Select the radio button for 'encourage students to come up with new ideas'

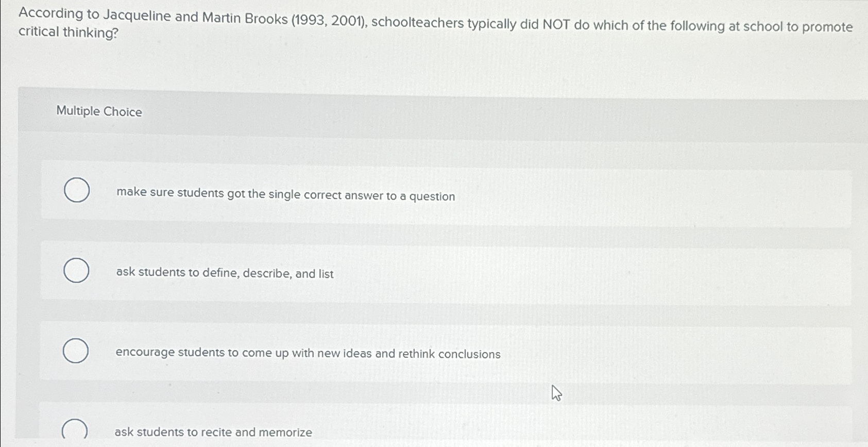coord(76,350)
